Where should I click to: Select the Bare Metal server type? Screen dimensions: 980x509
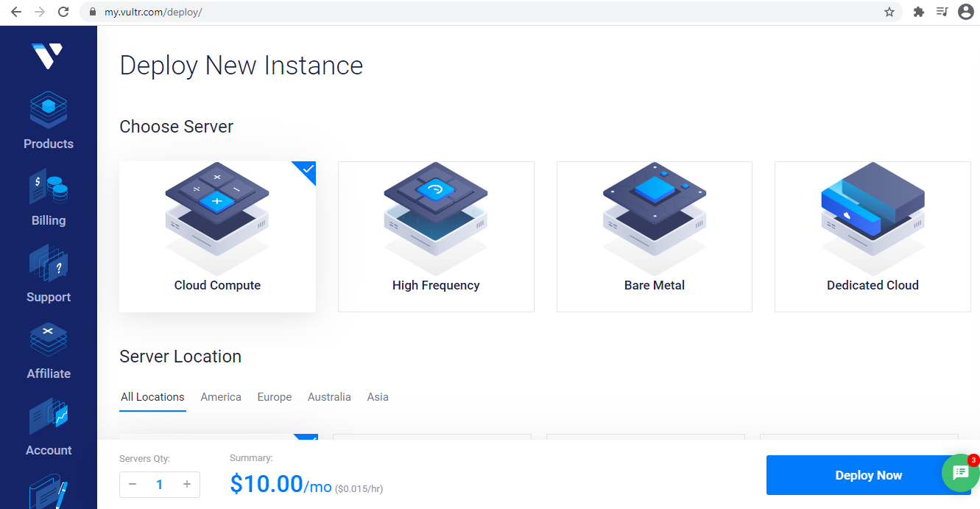click(654, 236)
